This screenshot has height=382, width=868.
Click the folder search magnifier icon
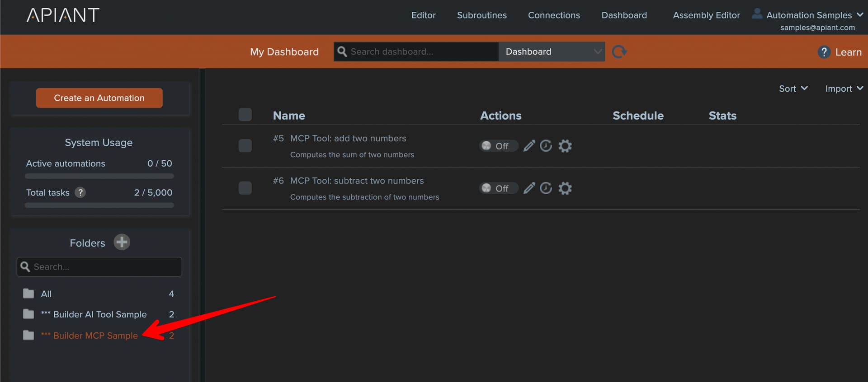coord(25,266)
